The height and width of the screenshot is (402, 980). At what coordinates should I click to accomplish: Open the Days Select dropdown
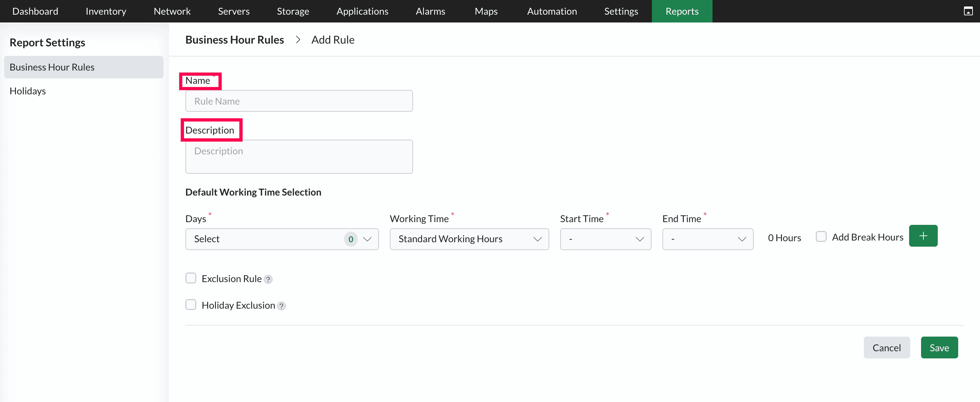tap(282, 239)
